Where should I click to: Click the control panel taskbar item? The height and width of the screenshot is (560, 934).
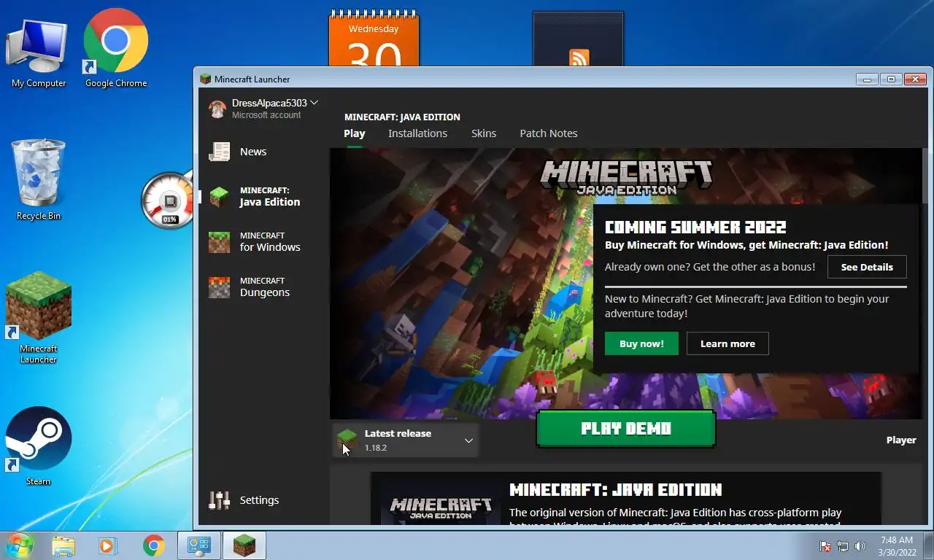198,545
